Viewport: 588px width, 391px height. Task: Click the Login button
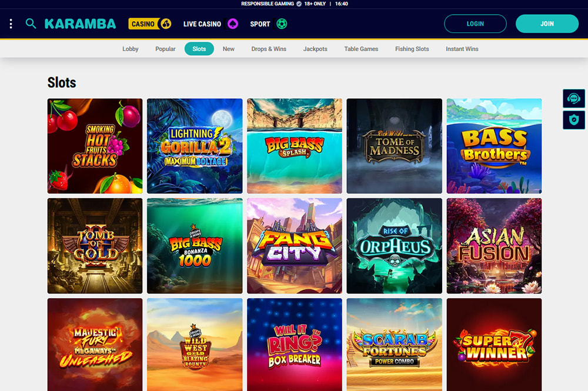[475, 24]
